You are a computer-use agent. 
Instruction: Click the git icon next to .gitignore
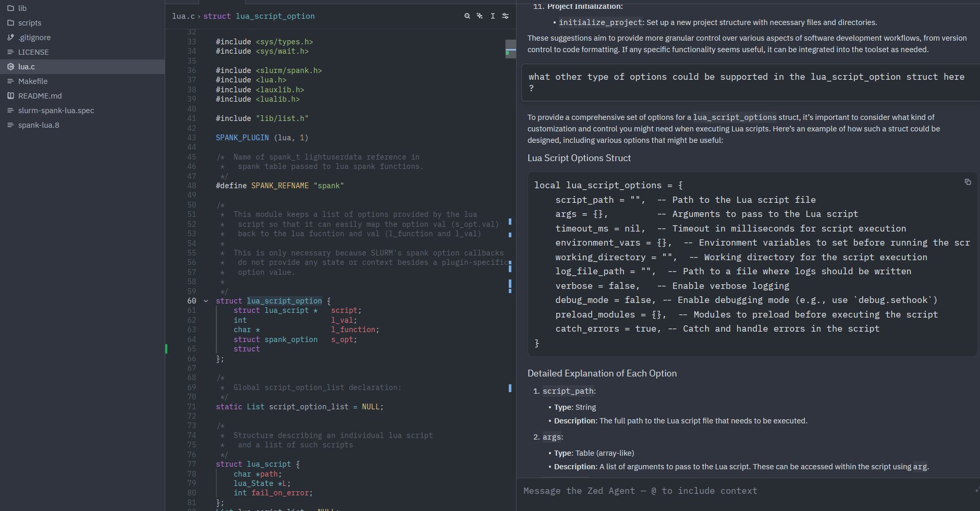click(x=10, y=38)
